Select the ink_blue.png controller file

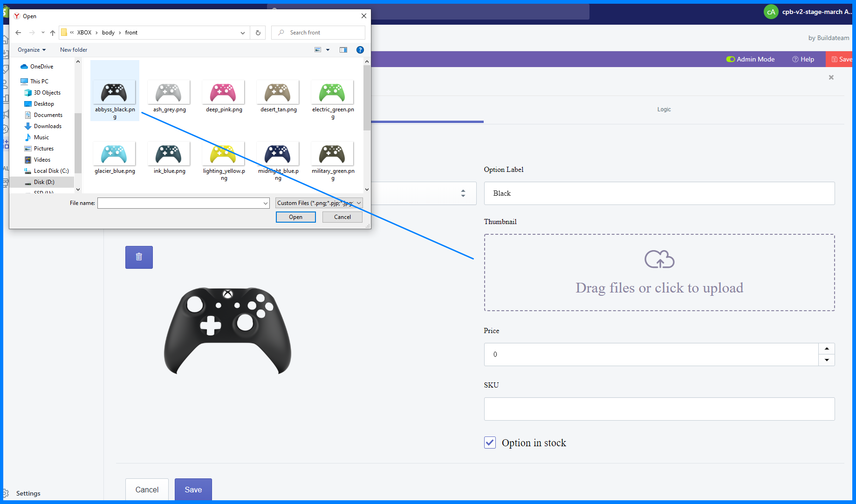pyautogui.click(x=169, y=157)
